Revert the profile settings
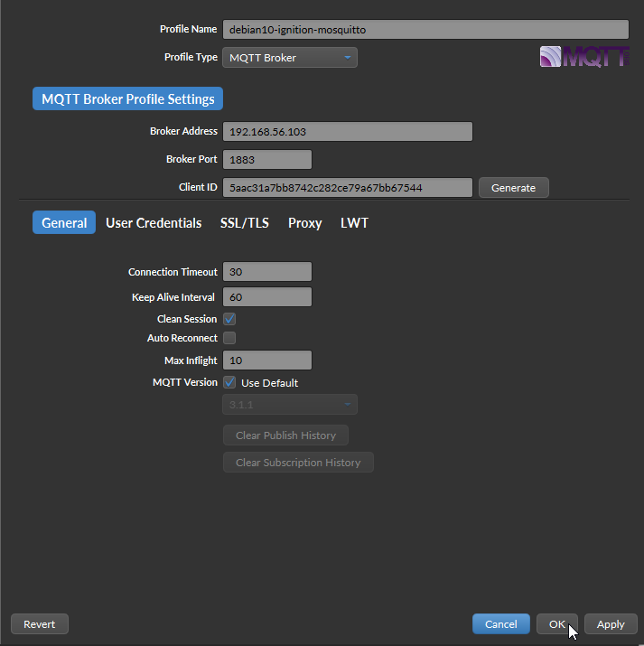Viewport: 644px width, 646px height. (x=40, y=623)
